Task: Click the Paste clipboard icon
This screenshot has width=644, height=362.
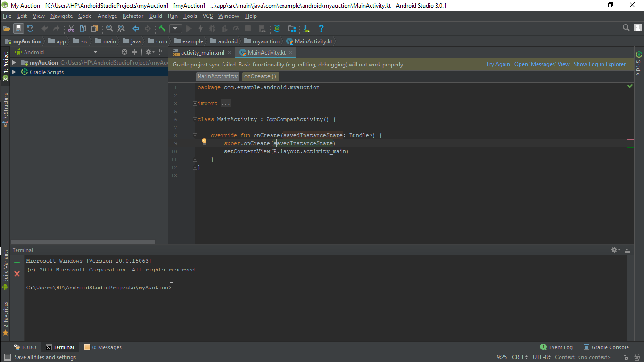Action: coord(95,28)
